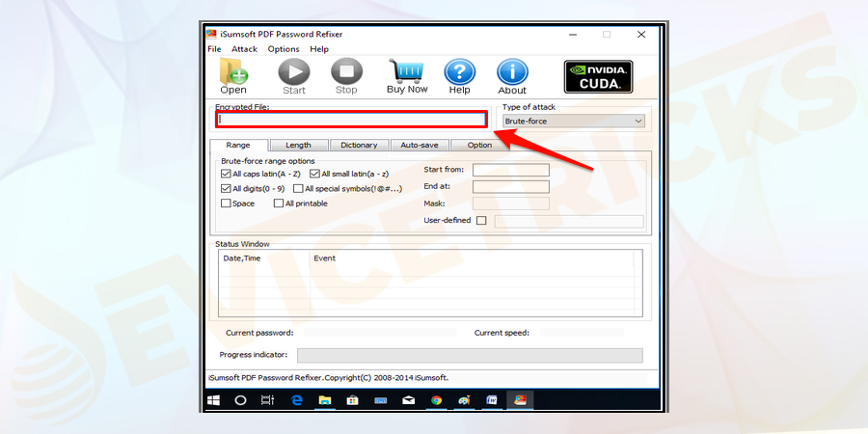Click the Progress indicator bar
868x434 pixels.
(470, 355)
